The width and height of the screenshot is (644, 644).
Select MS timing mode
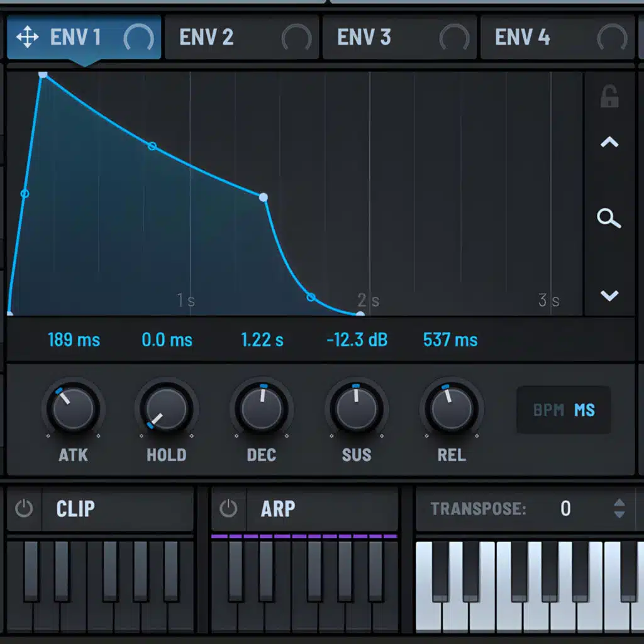point(584,411)
